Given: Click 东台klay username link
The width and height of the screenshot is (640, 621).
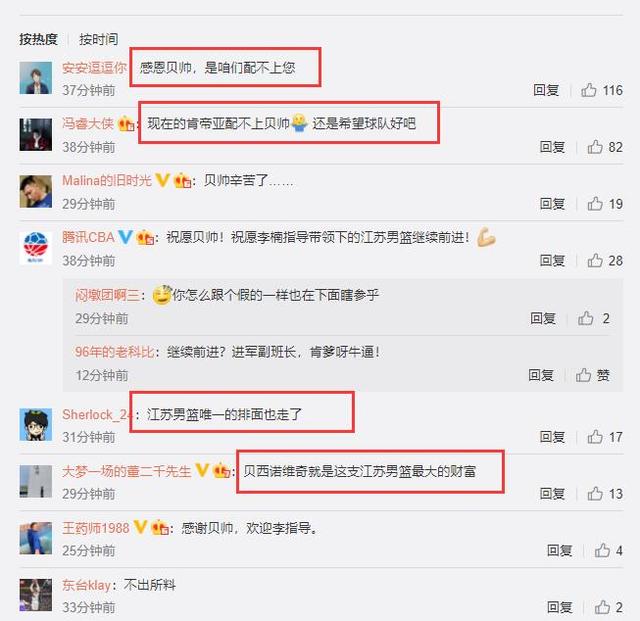Looking at the screenshot, I should click(87, 585).
